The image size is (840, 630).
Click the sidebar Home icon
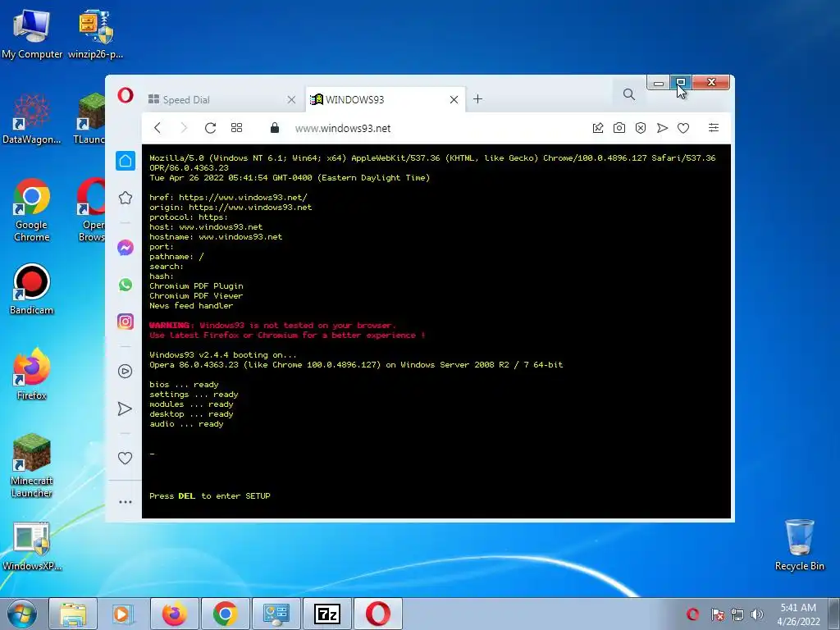[126, 161]
